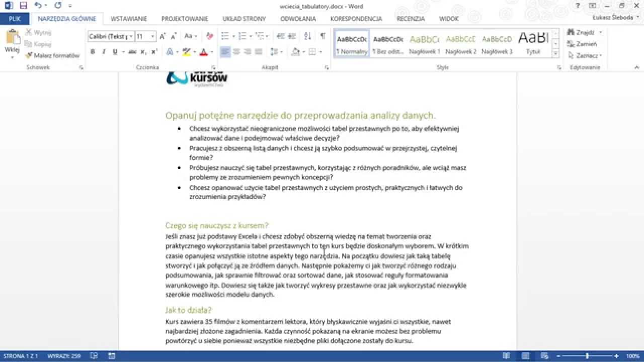Image resolution: width=644 pixels, height=362 pixels.
Task: Toggle center text alignment
Action: click(x=236, y=52)
